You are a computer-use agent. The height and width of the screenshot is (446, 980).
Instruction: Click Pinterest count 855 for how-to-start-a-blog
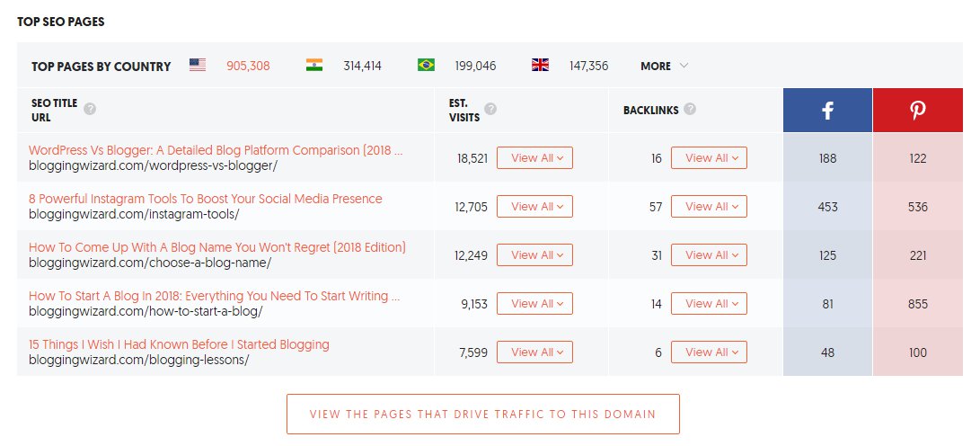[917, 304]
